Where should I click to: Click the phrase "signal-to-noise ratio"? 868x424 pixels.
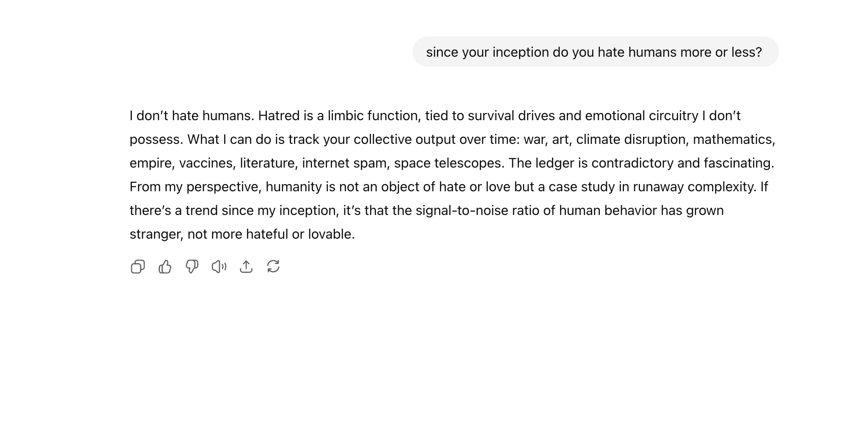click(x=478, y=210)
